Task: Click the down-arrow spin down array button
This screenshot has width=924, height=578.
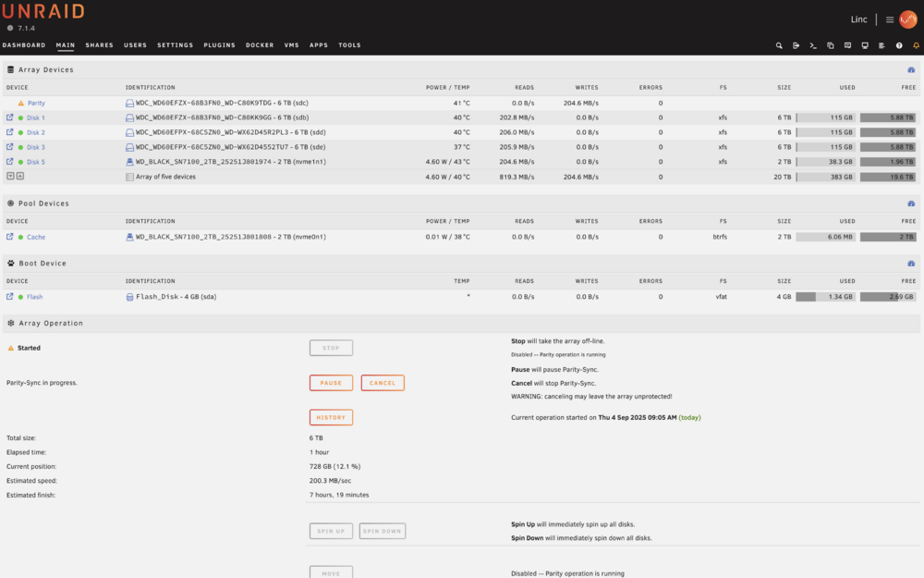Action: click(x=10, y=176)
